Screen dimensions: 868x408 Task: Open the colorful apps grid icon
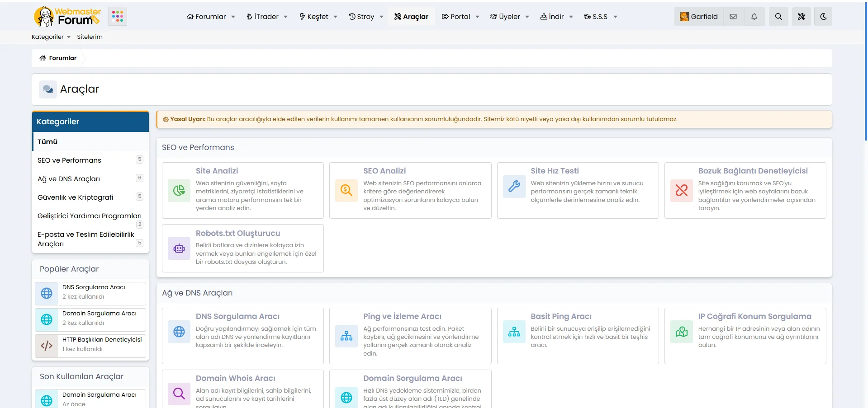pos(118,17)
